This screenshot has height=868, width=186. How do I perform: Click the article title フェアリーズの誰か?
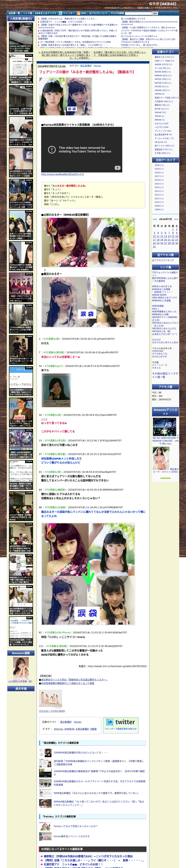[x=87, y=72]
